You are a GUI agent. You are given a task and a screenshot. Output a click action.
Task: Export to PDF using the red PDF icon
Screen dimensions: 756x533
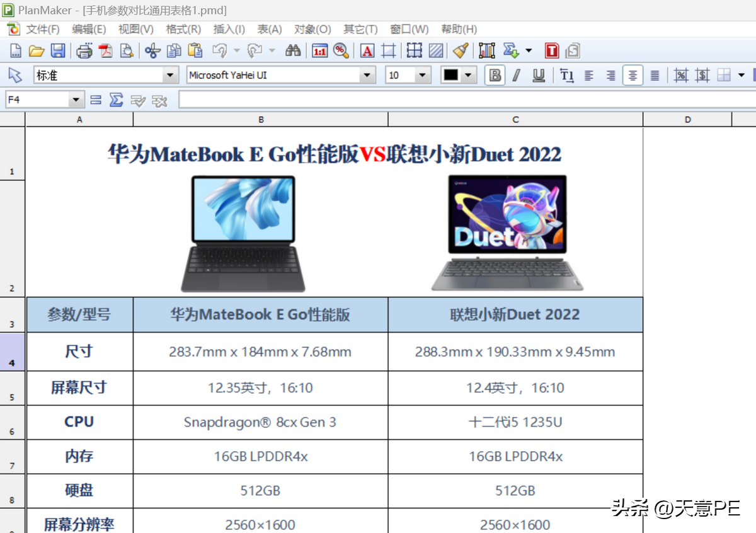(x=106, y=51)
